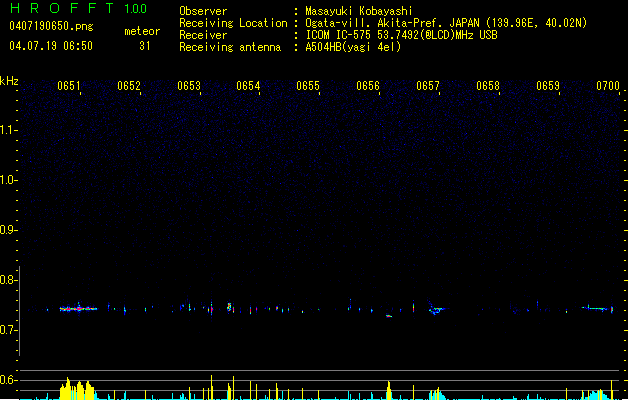Select antenna value A504HB(yagi 4el)
Screen dimensions: 629x400
(353, 47)
